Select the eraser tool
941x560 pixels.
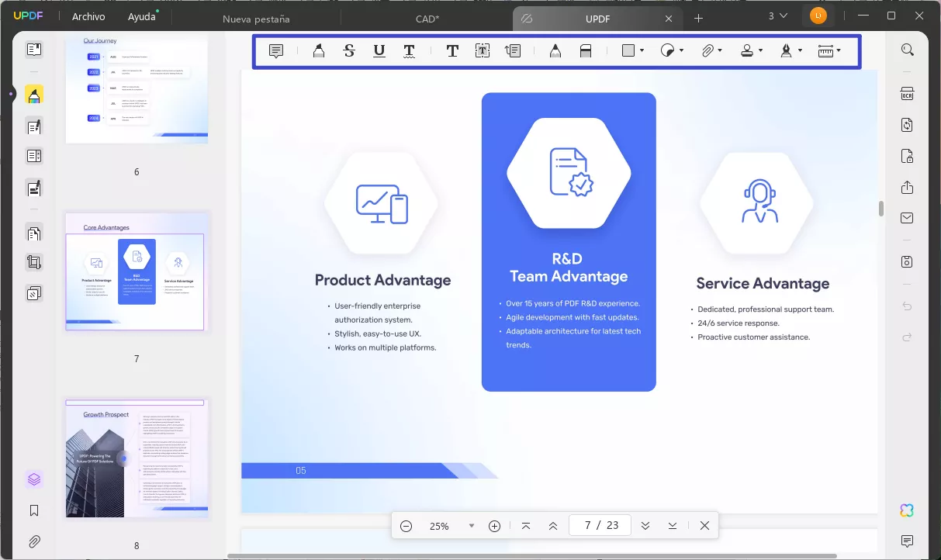point(586,51)
